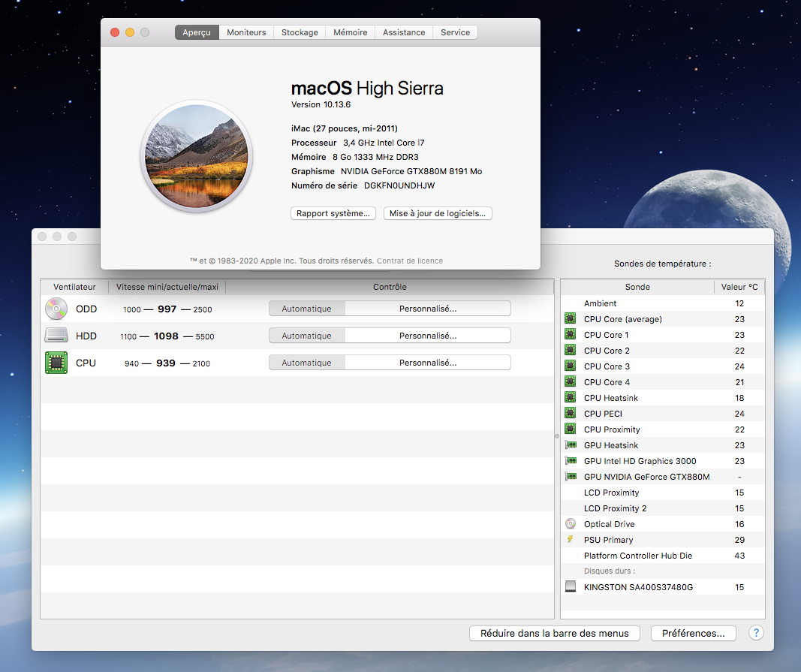Open the Service tab
Screen dimensions: 801x672
[455, 32]
